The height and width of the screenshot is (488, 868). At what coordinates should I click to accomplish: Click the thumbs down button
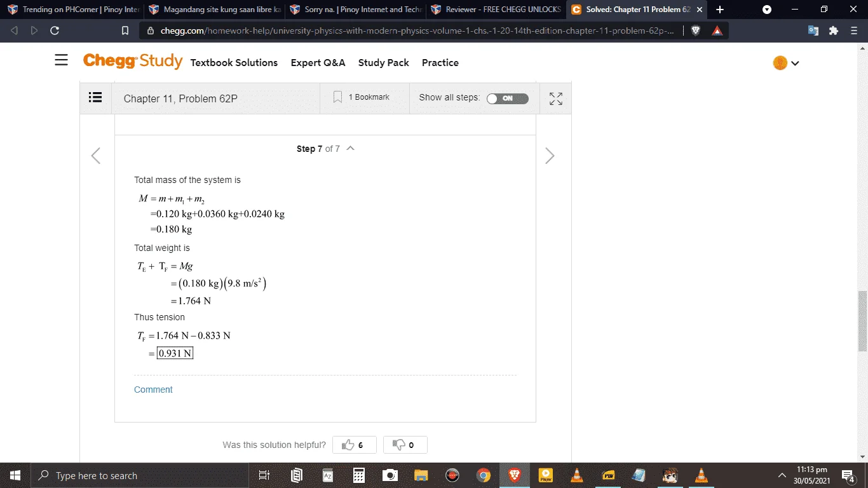click(x=405, y=445)
